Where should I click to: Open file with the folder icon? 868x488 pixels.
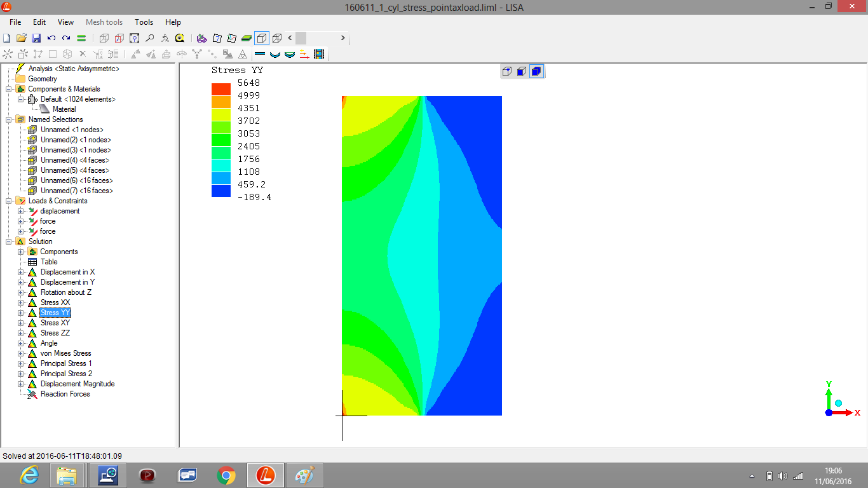22,38
